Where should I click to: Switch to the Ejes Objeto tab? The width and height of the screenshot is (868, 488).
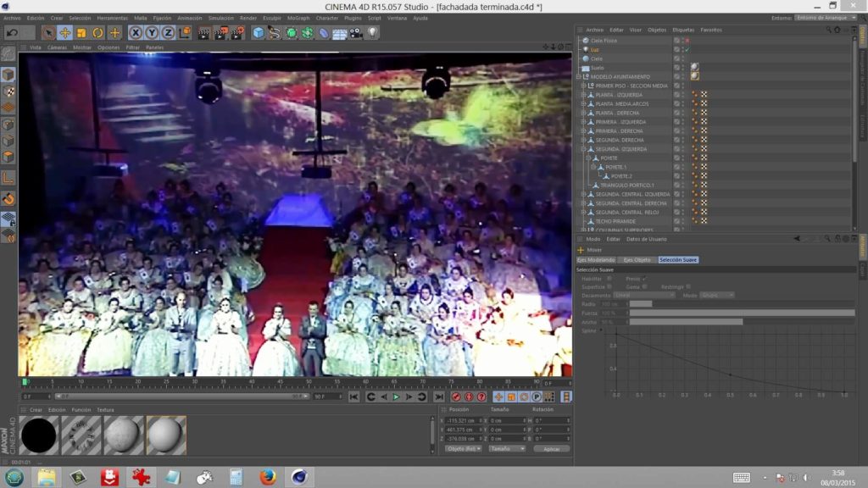[x=636, y=259]
